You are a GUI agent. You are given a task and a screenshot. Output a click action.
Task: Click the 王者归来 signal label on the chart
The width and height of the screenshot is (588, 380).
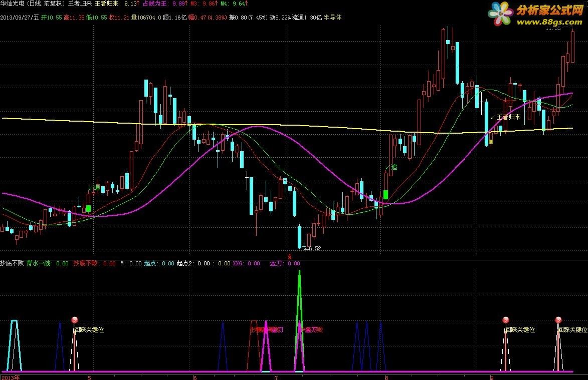(508, 117)
